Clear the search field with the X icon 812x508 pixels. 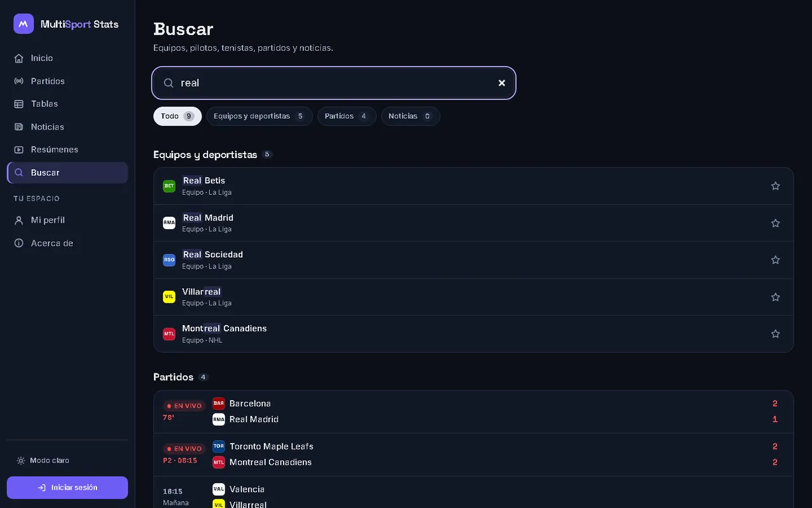[502, 83]
